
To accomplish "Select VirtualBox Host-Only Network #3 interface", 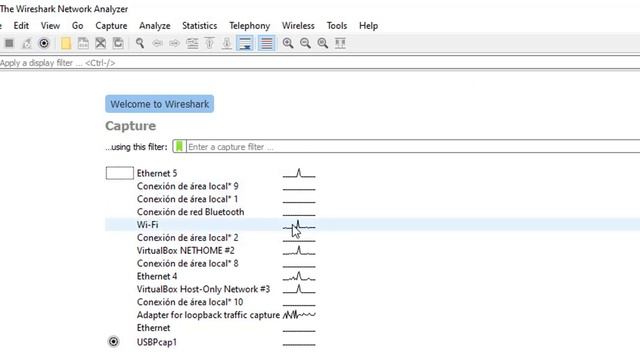I will pos(203,289).
